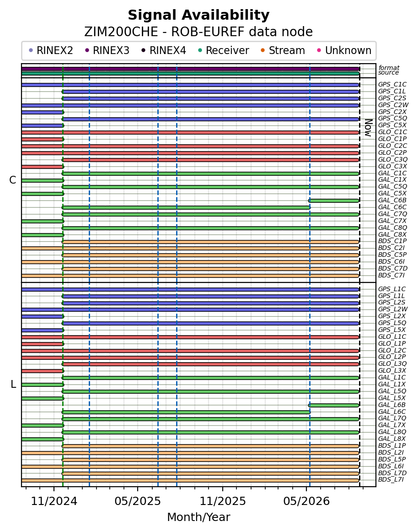Click the GAL_L1X signal label

392,384
